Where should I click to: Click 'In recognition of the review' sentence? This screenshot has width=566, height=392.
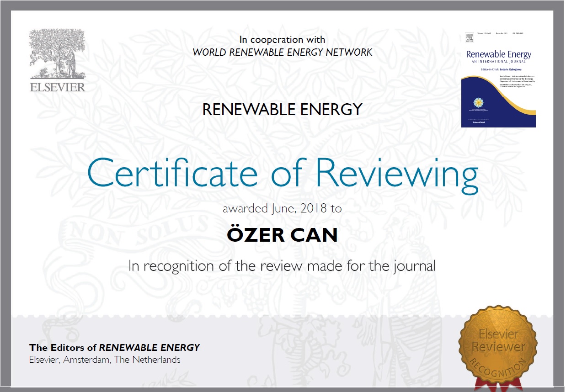[282, 265]
